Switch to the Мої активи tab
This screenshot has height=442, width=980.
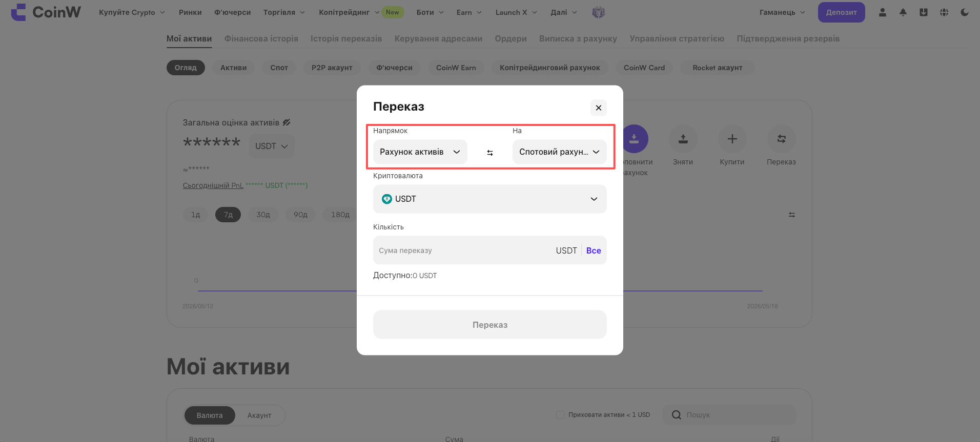tap(189, 38)
